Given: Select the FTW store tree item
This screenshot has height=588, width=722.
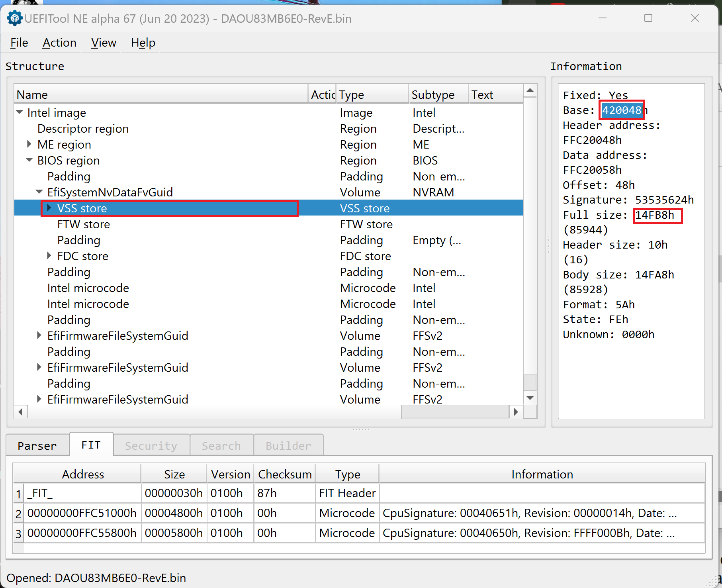Looking at the screenshot, I should [x=84, y=224].
